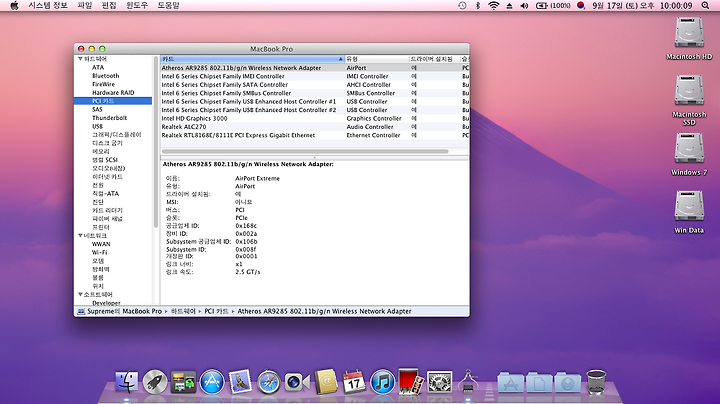Open Spotlight search magnifier
This screenshot has width=720, height=404.
pos(705,6)
